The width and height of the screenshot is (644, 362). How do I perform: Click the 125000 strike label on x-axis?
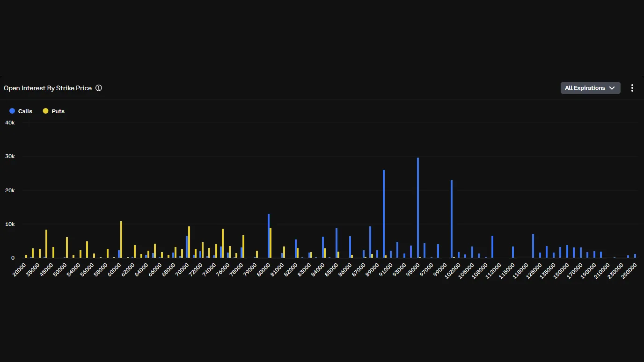[x=534, y=270]
